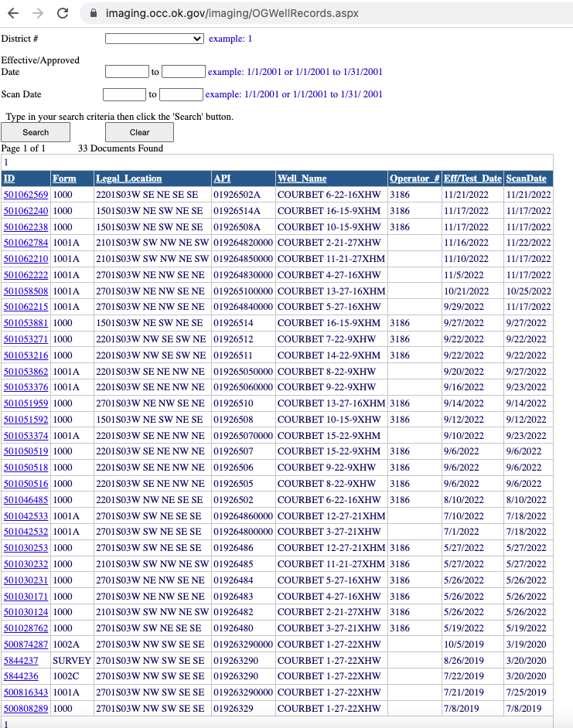Open document ID 501050516
This screenshot has height=728, width=573.
click(26, 483)
